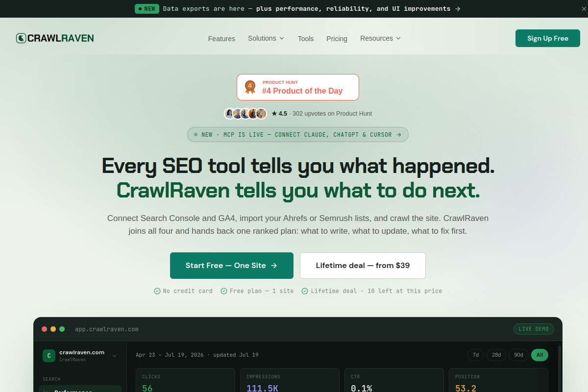Image resolution: width=588 pixels, height=392 pixels.
Task: Click '302 upvotes on Product Hunt' text
Action: (x=332, y=114)
